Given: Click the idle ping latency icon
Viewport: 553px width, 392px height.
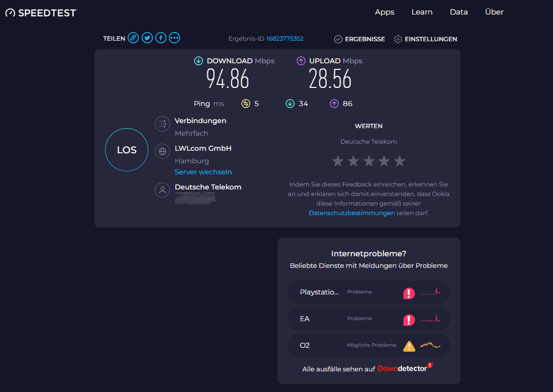Looking at the screenshot, I should pos(246,104).
